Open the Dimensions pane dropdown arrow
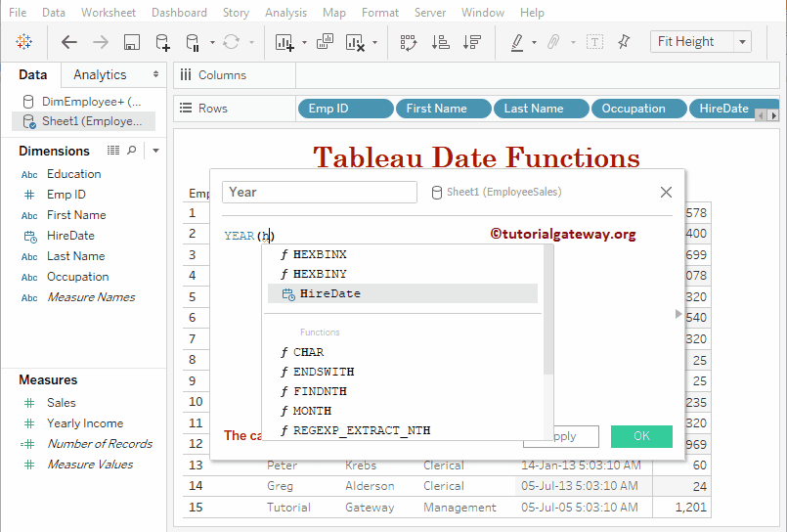787x532 pixels. (x=155, y=151)
